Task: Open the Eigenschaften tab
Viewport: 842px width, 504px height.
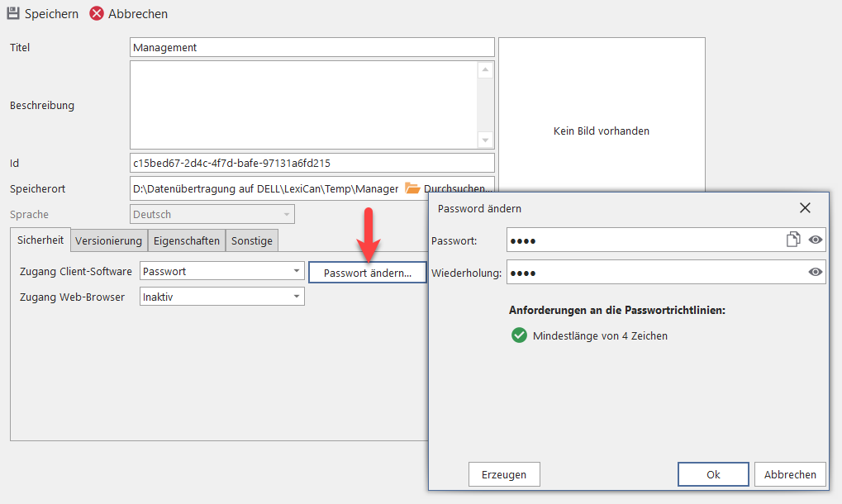Action: pos(187,241)
